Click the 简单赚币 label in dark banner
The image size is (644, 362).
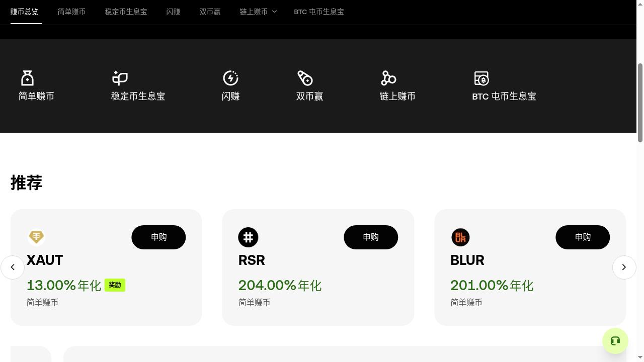pyautogui.click(x=36, y=96)
